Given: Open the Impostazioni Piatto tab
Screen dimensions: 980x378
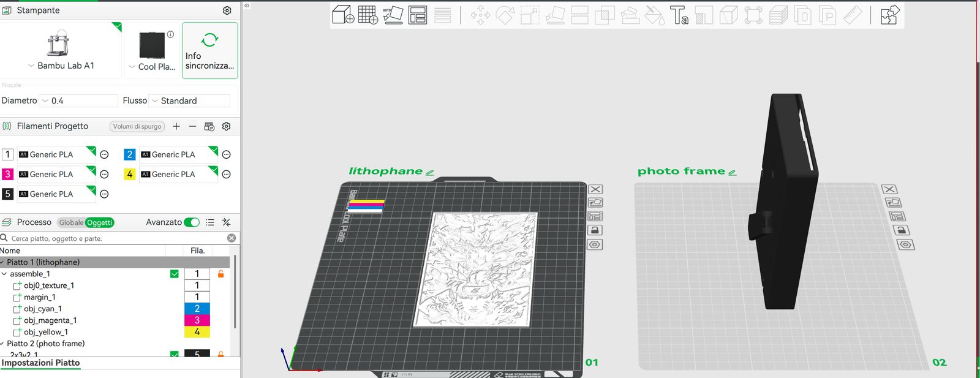Looking at the screenshot, I should (x=41, y=363).
